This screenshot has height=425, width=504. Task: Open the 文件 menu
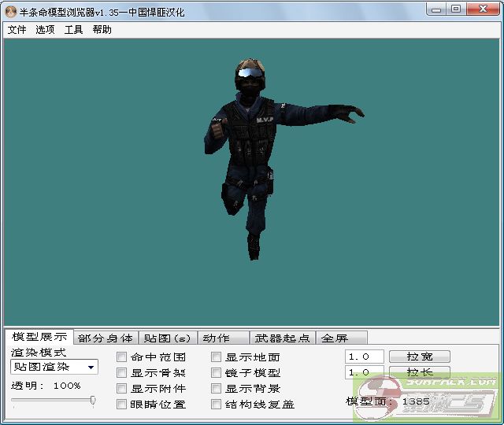(17, 30)
